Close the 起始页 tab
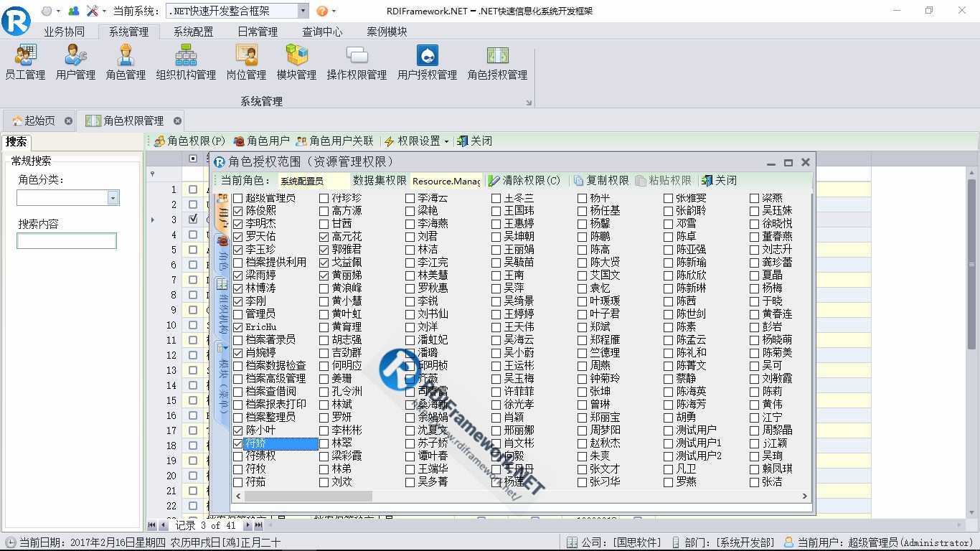The width and height of the screenshot is (980, 551). pos(68,121)
